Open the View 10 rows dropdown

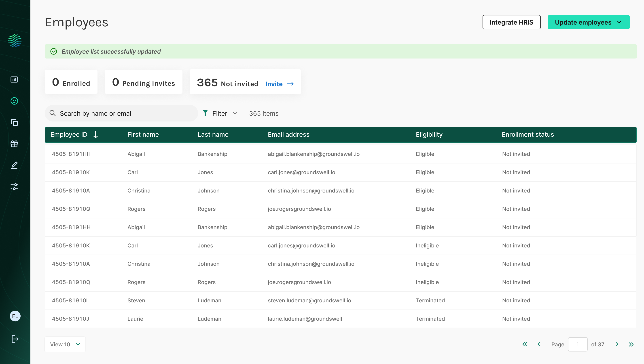click(65, 344)
